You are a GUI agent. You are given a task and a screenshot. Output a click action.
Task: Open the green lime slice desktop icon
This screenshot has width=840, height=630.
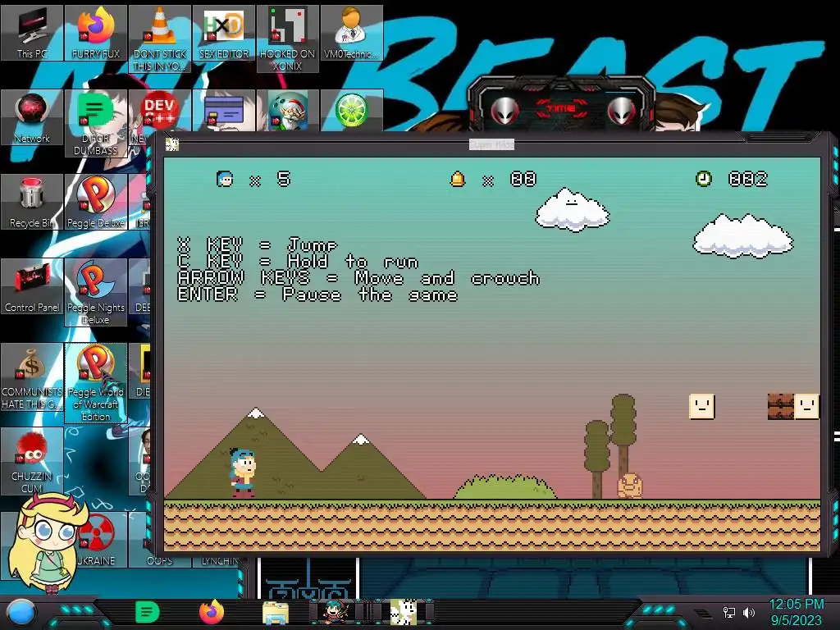(351, 111)
